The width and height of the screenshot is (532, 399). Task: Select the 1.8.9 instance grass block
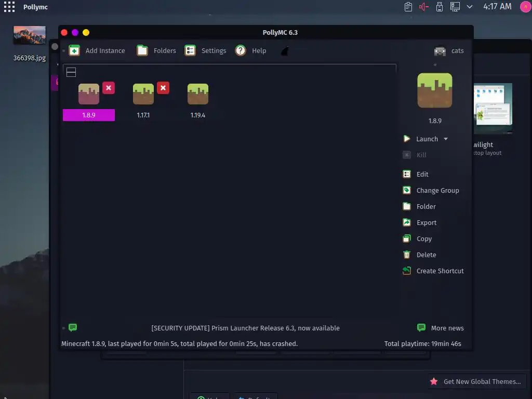pyautogui.click(x=89, y=94)
